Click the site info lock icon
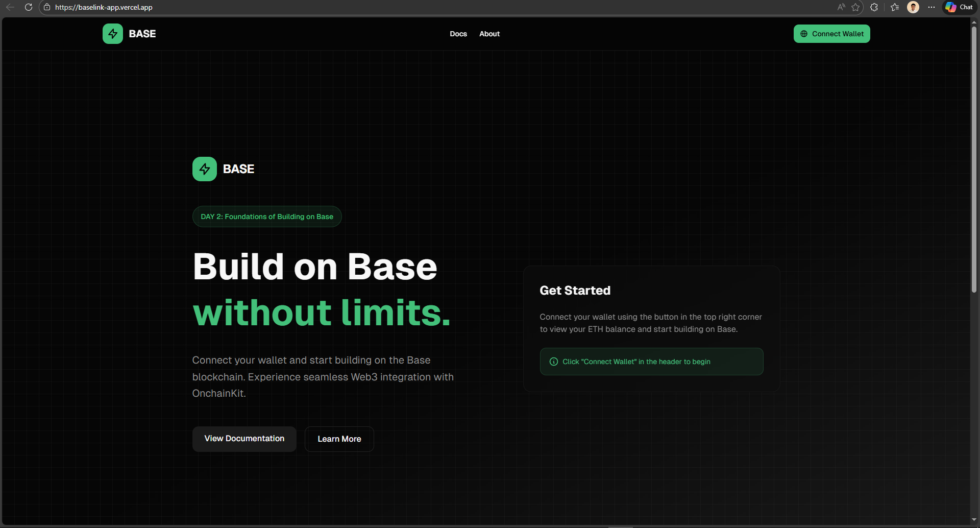 [x=47, y=7]
